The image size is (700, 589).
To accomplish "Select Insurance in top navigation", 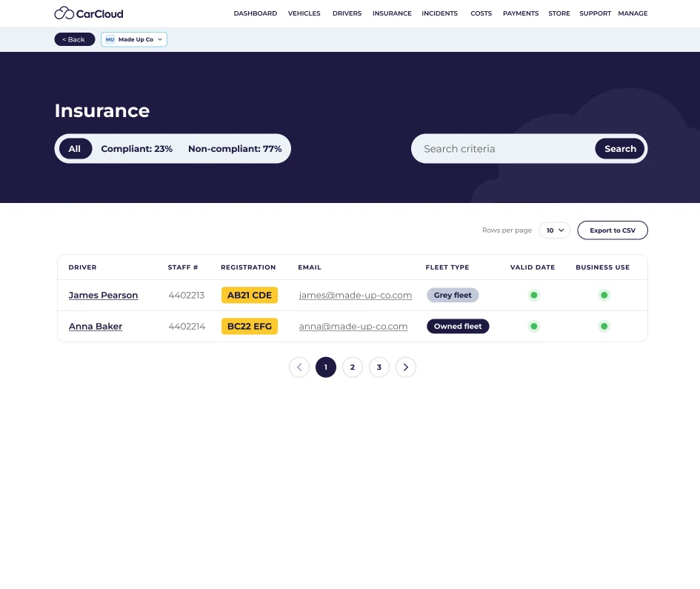I will point(392,13).
